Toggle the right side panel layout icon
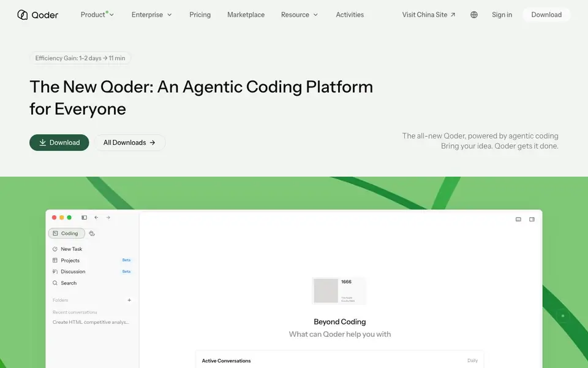Screen dimensions: 588x368 point(532,220)
